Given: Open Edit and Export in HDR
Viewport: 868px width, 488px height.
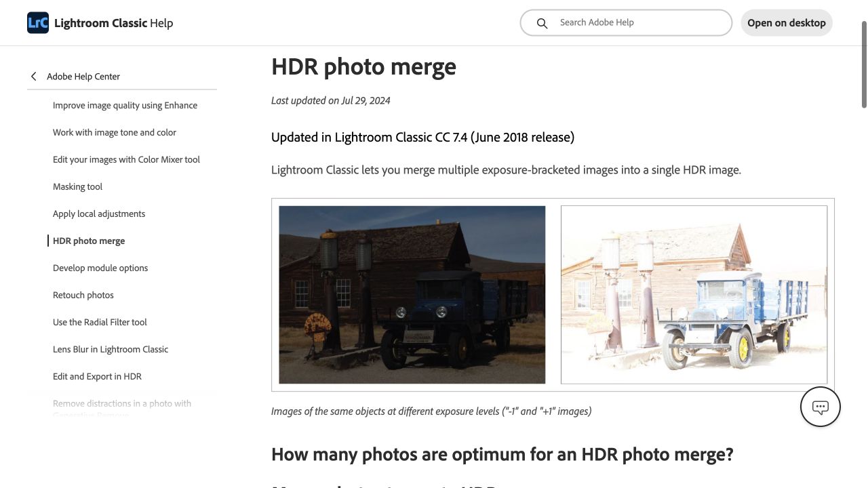Looking at the screenshot, I should 97,376.
